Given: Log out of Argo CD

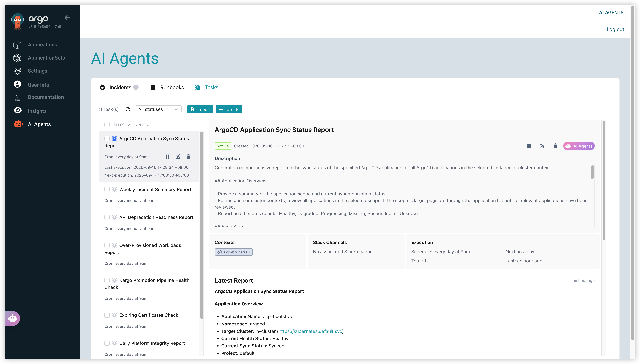Looking at the screenshot, I should 615,29.
